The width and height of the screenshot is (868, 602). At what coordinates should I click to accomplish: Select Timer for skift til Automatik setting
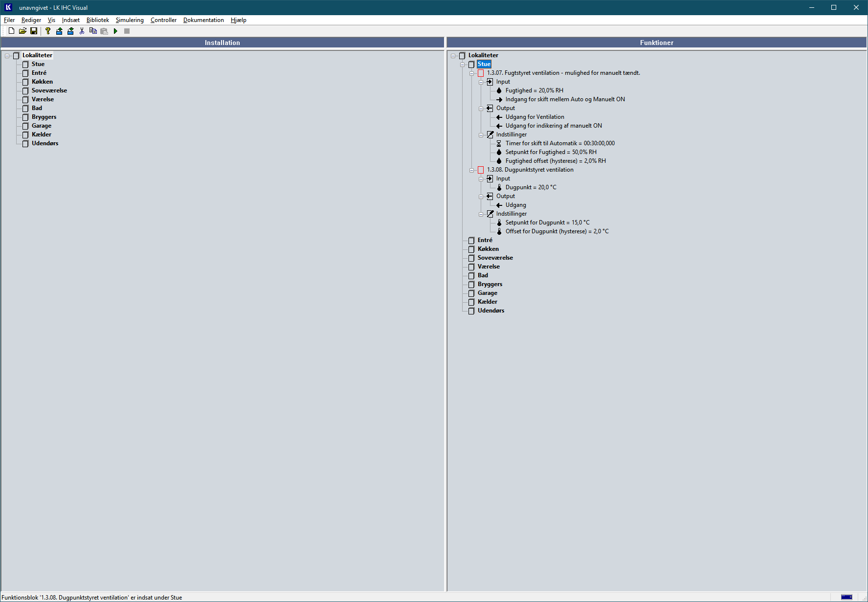(560, 143)
